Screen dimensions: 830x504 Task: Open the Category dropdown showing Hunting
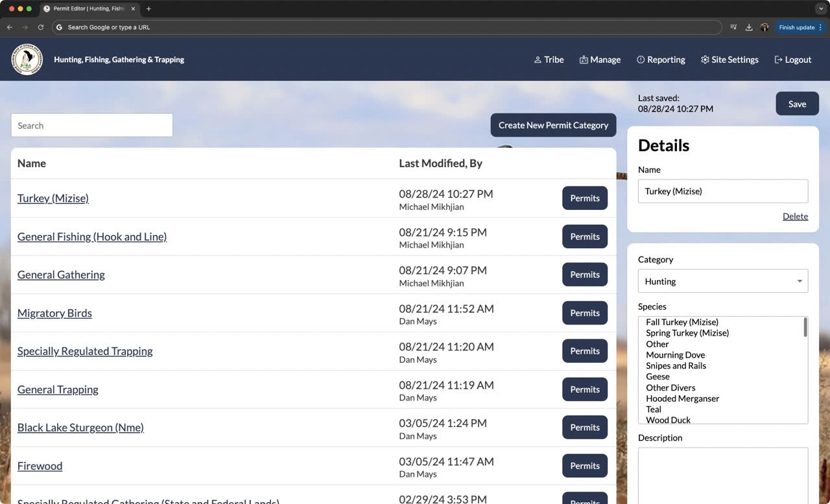click(x=723, y=281)
